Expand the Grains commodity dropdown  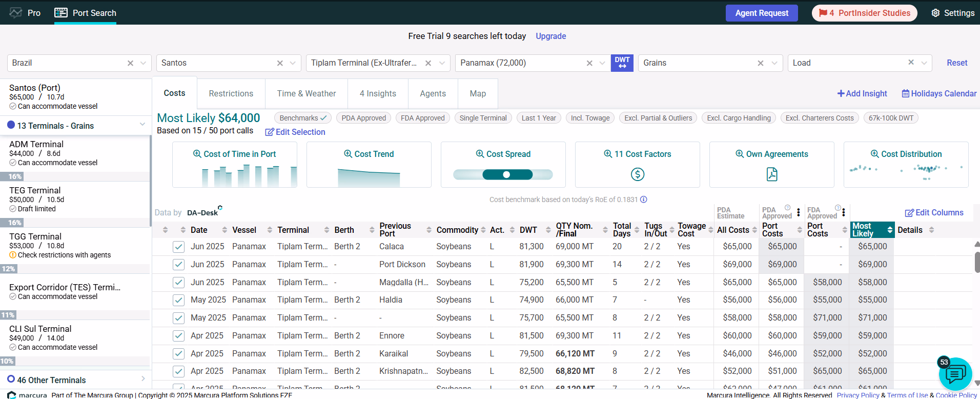point(774,63)
